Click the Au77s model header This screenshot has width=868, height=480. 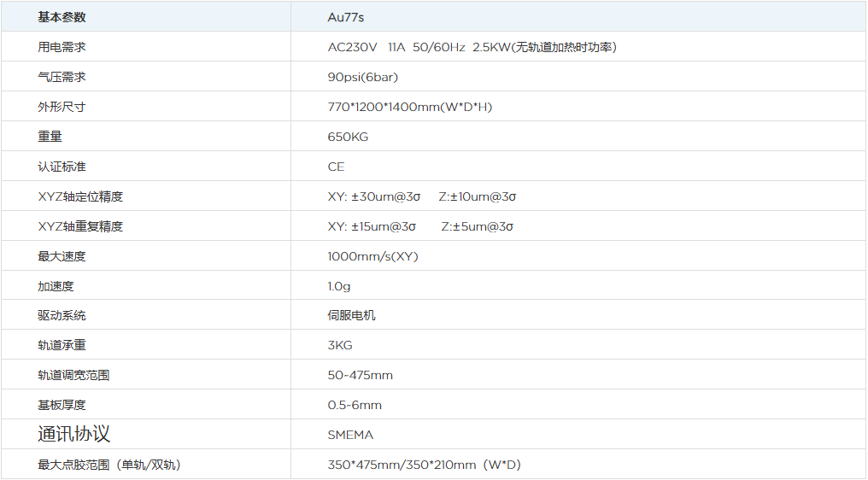pos(346,17)
